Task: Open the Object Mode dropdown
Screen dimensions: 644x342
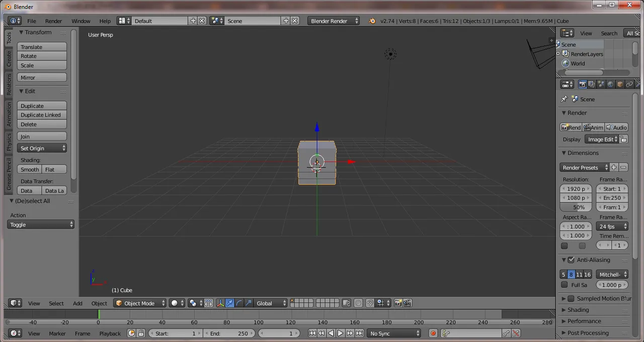Action: (140, 303)
